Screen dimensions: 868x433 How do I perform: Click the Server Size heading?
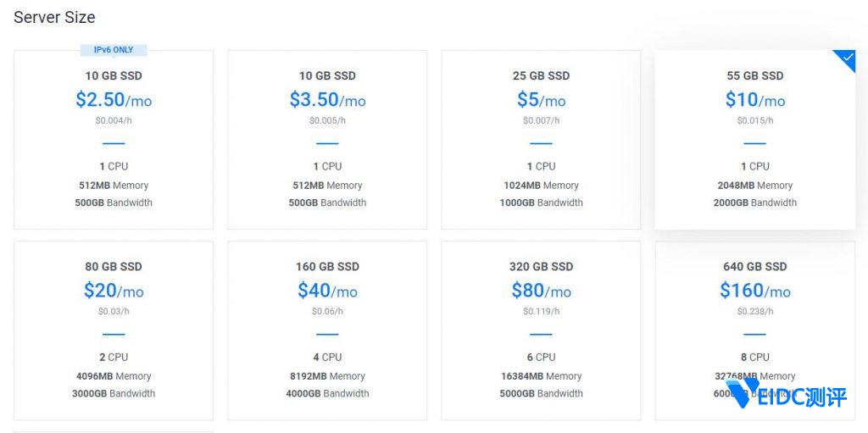pos(54,17)
